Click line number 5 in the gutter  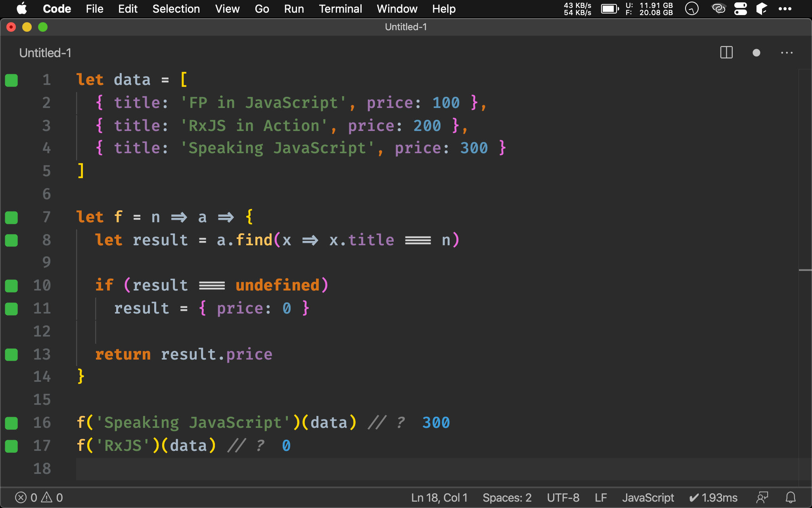(x=46, y=171)
